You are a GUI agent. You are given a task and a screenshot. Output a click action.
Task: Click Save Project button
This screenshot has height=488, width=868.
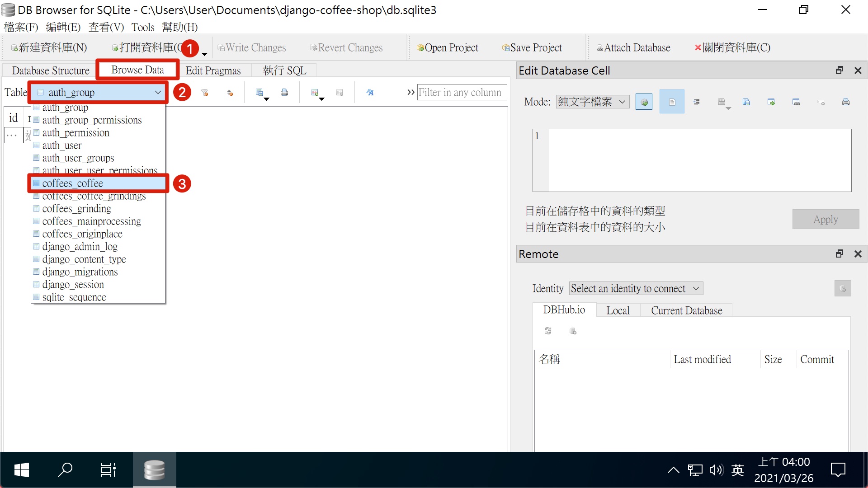point(532,47)
